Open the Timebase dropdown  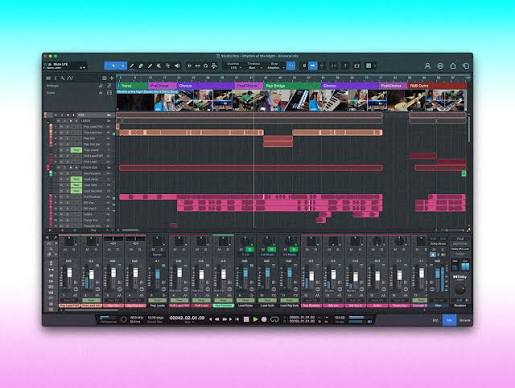tap(253, 66)
